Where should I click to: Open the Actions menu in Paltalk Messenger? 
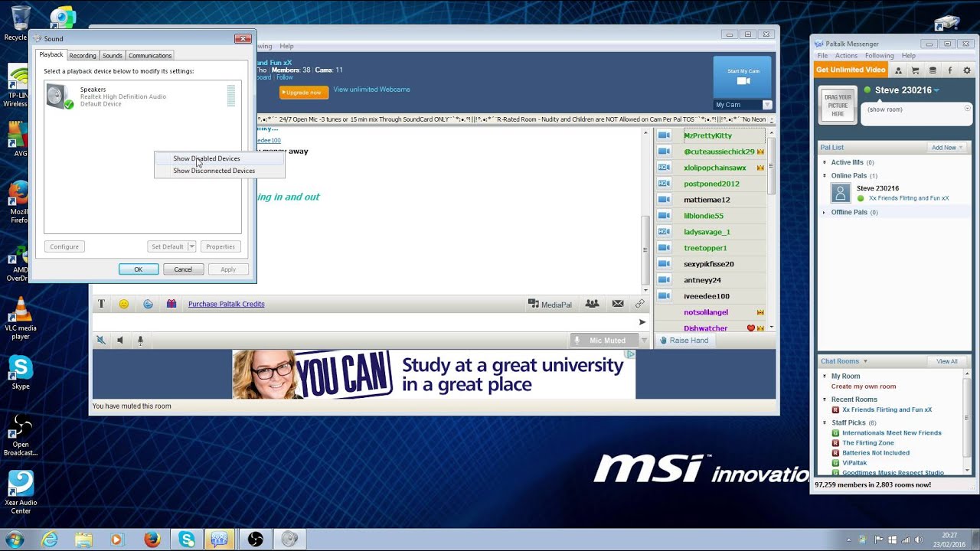coord(846,56)
